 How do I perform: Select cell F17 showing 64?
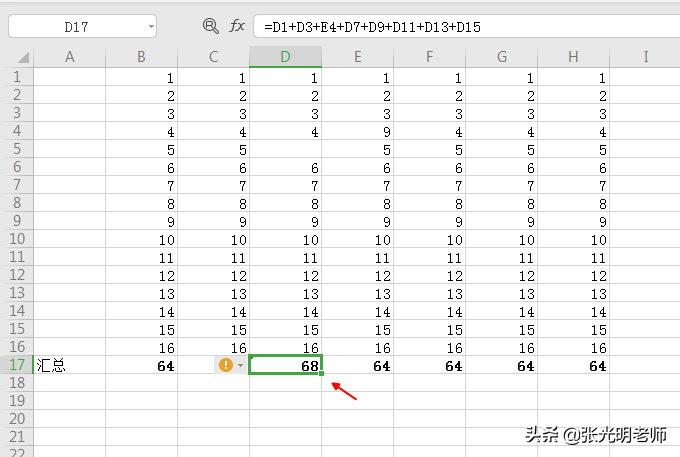coord(429,365)
